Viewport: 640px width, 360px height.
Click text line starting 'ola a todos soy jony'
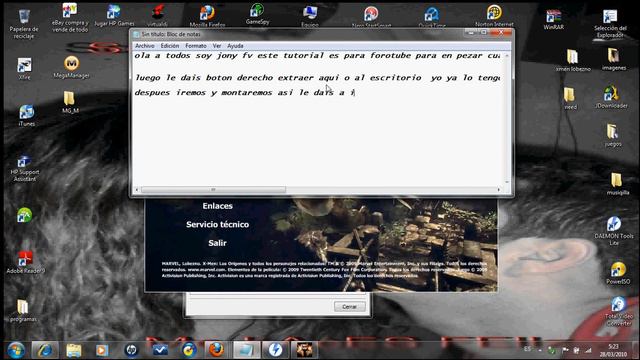click(x=317, y=56)
